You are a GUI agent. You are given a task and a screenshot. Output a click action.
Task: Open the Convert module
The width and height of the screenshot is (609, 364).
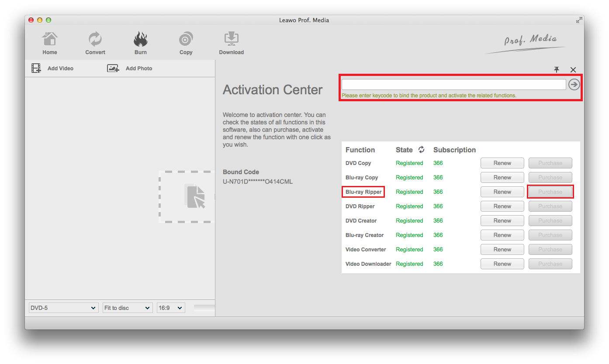(95, 44)
